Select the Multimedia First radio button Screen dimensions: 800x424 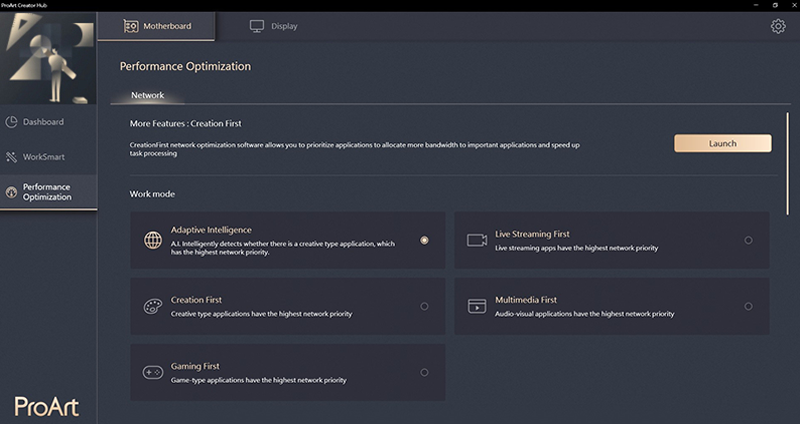tap(748, 306)
